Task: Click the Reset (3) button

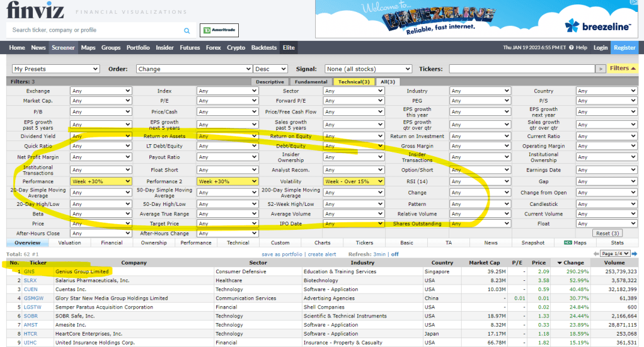Action: pyautogui.click(x=607, y=234)
